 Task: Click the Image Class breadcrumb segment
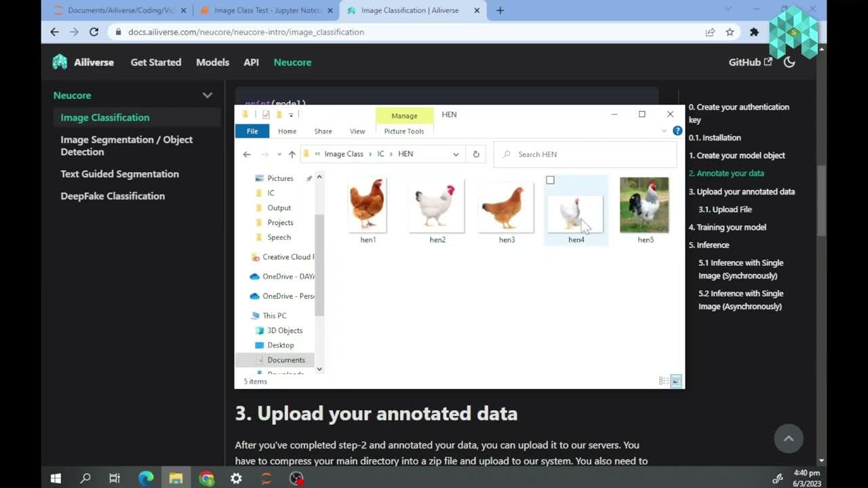tap(344, 155)
